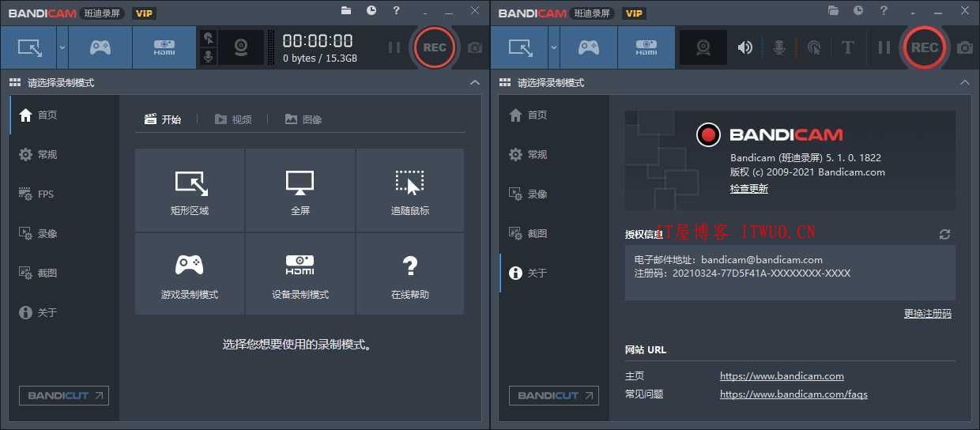Take screenshot with camera icon in right window
The height and width of the screenshot is (430, 980).
click(x=964, y=47)
